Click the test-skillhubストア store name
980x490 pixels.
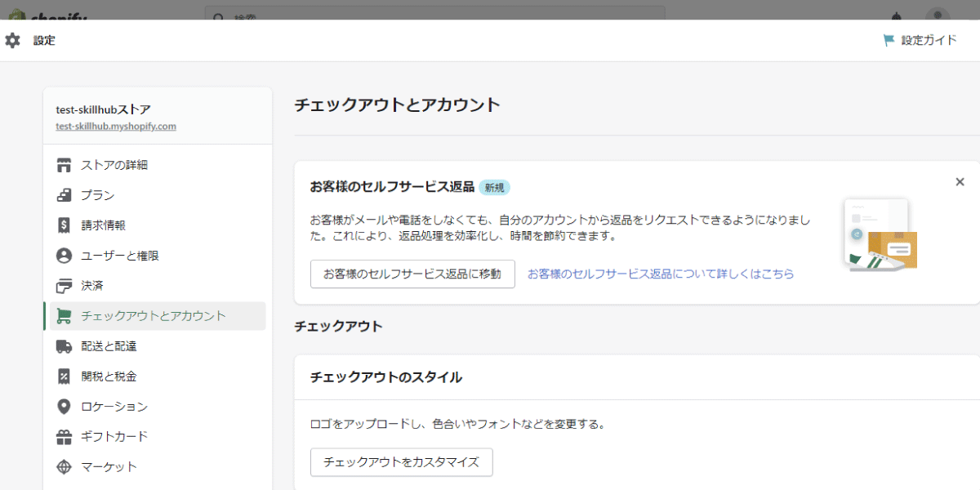[103, 109]
